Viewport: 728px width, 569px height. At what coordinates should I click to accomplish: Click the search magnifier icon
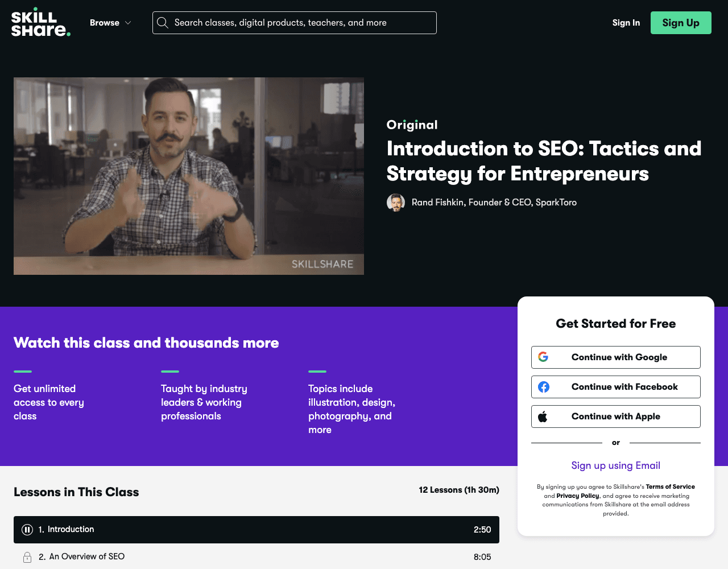(163, 23)
